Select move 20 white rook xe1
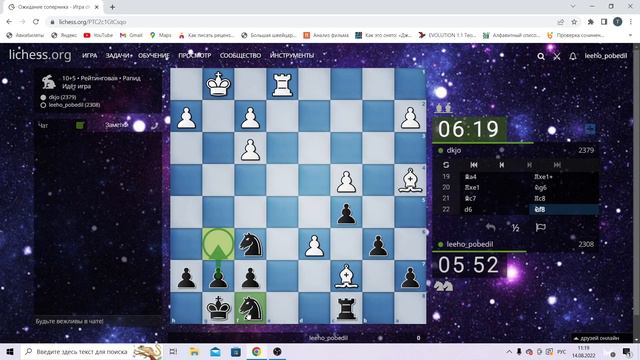The image size is (640, 360). click(495, 188)
